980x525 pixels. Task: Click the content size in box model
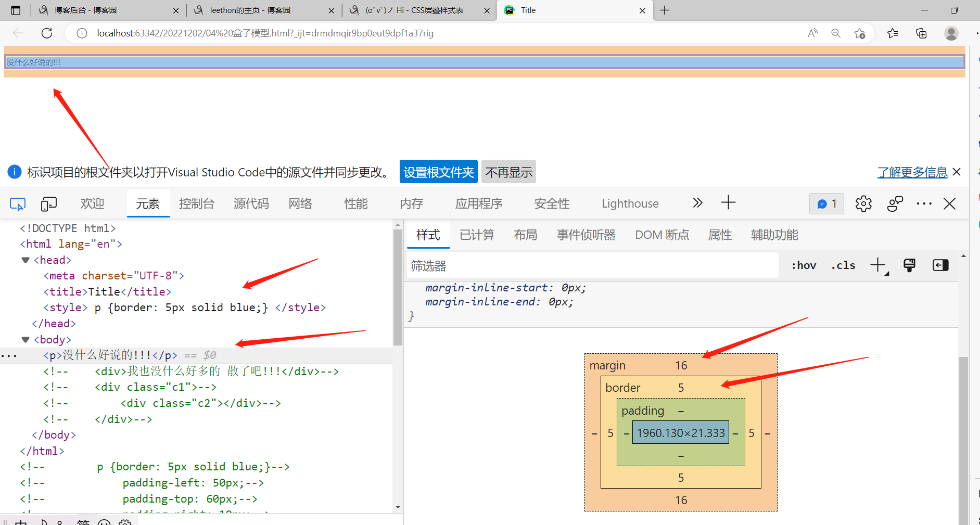(x=681, y=433)
